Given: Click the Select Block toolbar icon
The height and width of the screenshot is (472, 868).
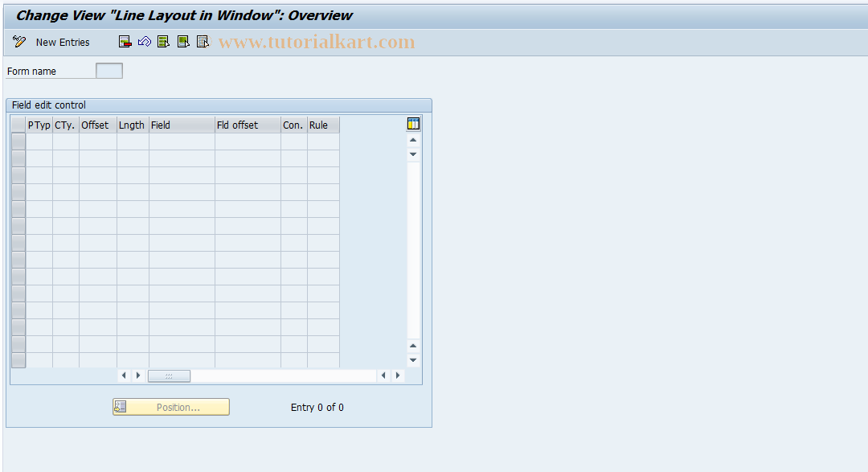Looking at the screenshot, I should 183,42.
